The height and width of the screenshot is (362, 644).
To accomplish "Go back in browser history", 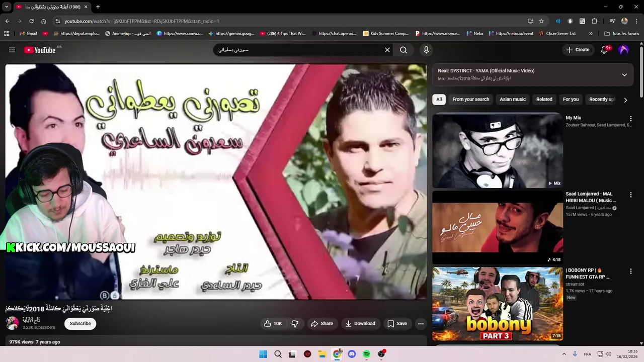I will 7,21.
